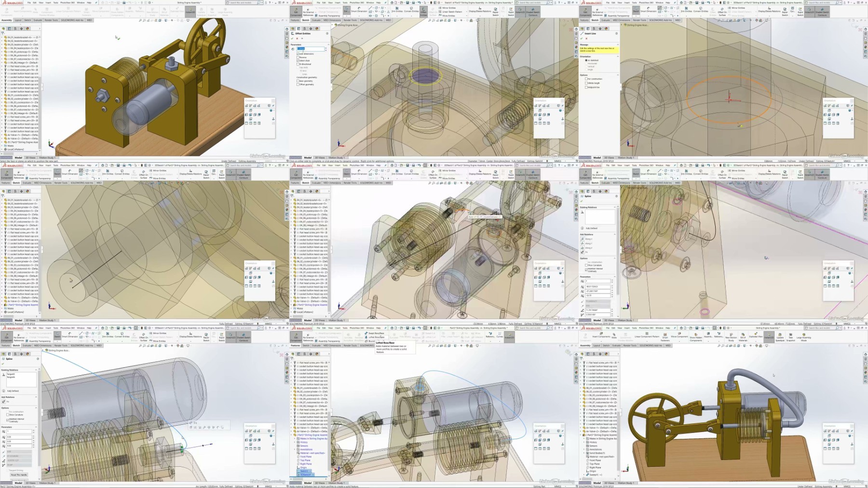This screenshot has height=488, width=868.
Task: Click the help icon on Offset Entities panel
Action: coord(327,33)
